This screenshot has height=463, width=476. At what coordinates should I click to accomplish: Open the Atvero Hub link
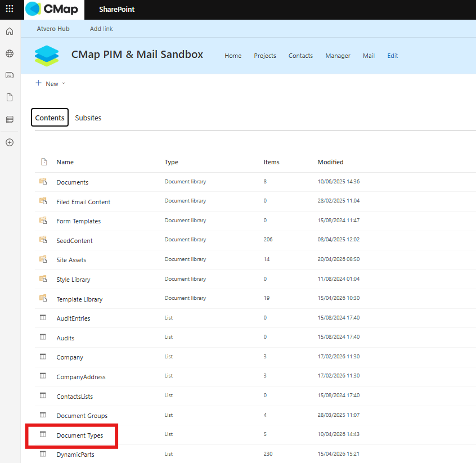(53, 29)
